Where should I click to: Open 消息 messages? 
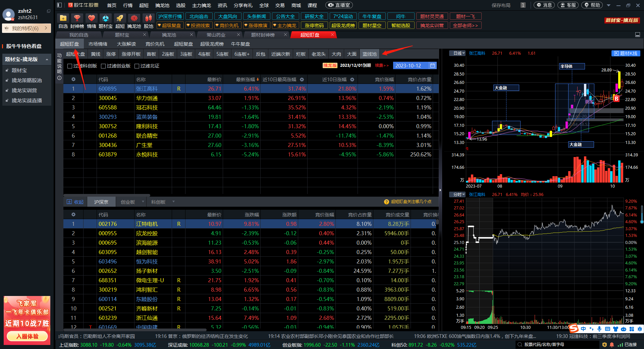coord(544,5)
